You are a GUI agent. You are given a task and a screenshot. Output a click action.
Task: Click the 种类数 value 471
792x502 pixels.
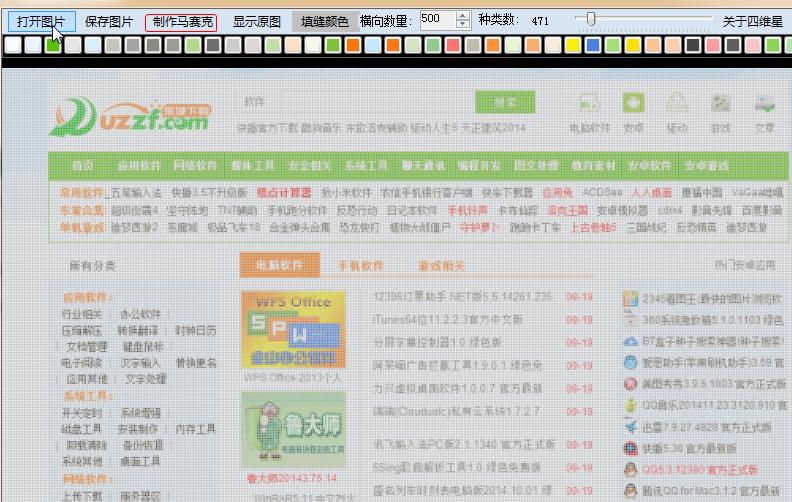[x=540, y=21]
